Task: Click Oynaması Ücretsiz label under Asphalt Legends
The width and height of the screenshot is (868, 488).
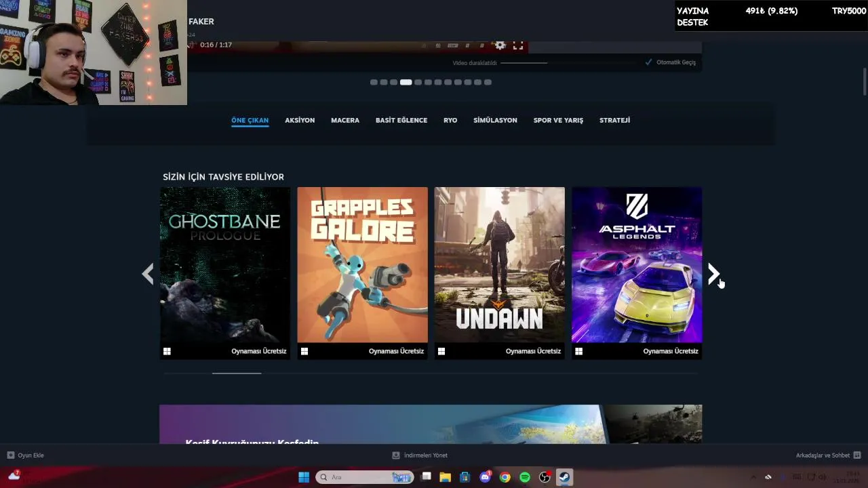Action: pos(671,351)
